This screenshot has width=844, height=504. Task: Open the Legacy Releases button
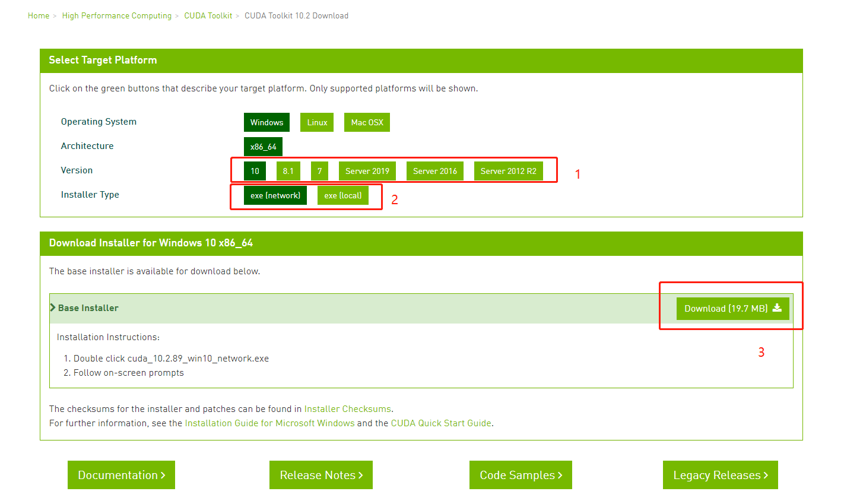721,475
